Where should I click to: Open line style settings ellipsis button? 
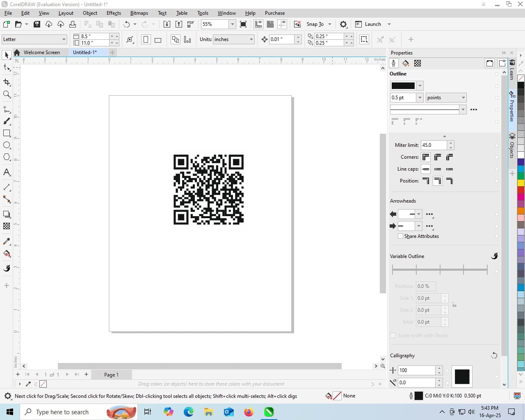coord(474,110)
